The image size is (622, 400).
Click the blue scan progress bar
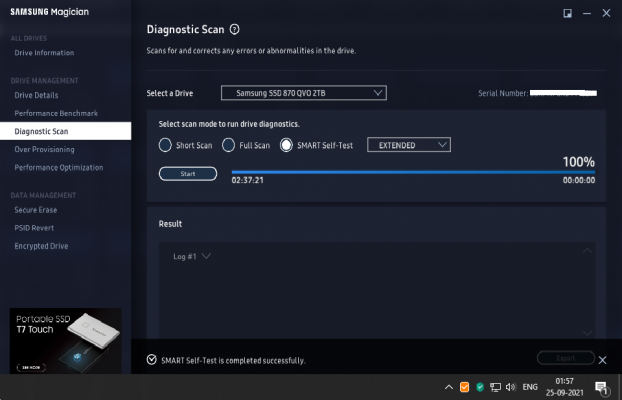coord(413,172)
